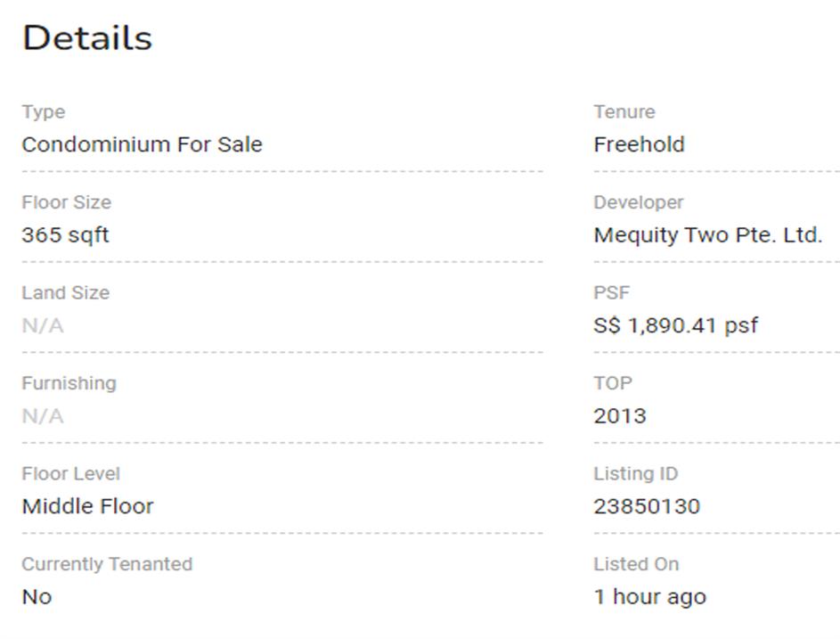
Task: Click the Floor Size label
Action: (66, 202)
